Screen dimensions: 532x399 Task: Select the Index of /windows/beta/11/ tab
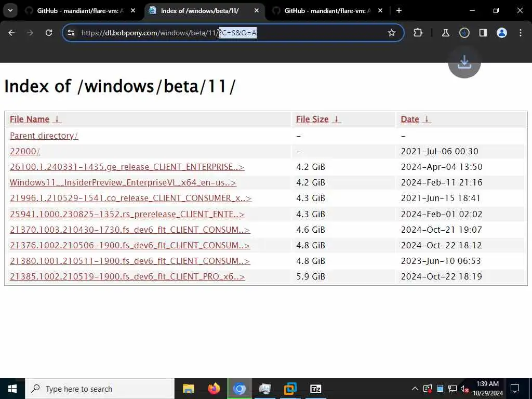pos(204,10)
